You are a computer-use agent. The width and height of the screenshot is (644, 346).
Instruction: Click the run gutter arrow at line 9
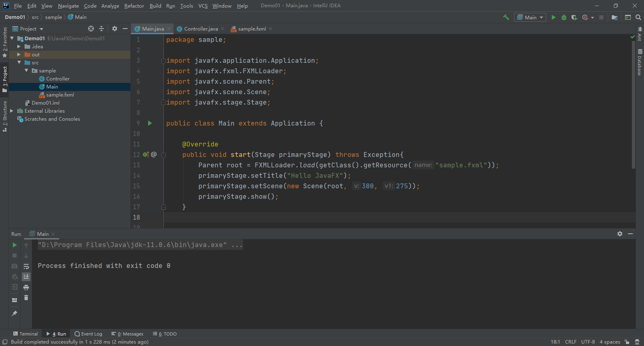[x=150, y=123]
